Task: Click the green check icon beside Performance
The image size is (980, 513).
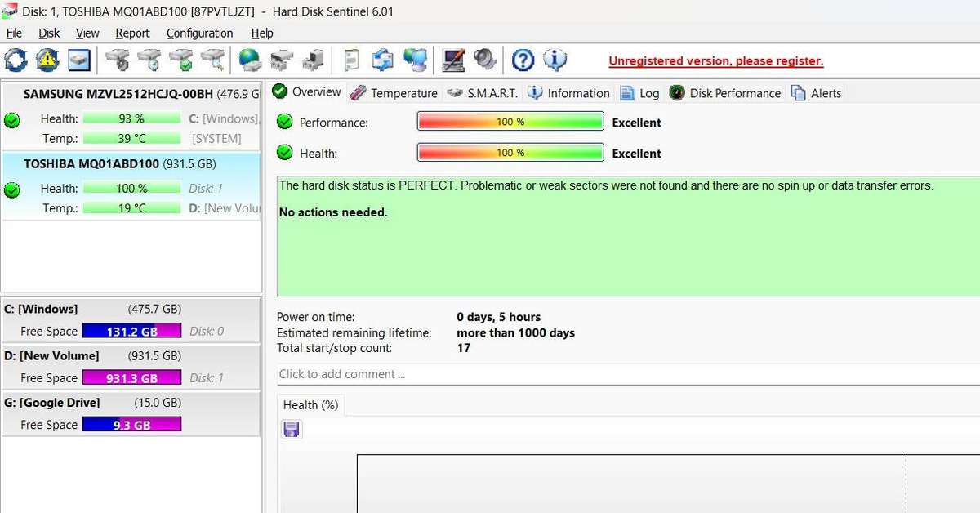Action: (284, 122)
